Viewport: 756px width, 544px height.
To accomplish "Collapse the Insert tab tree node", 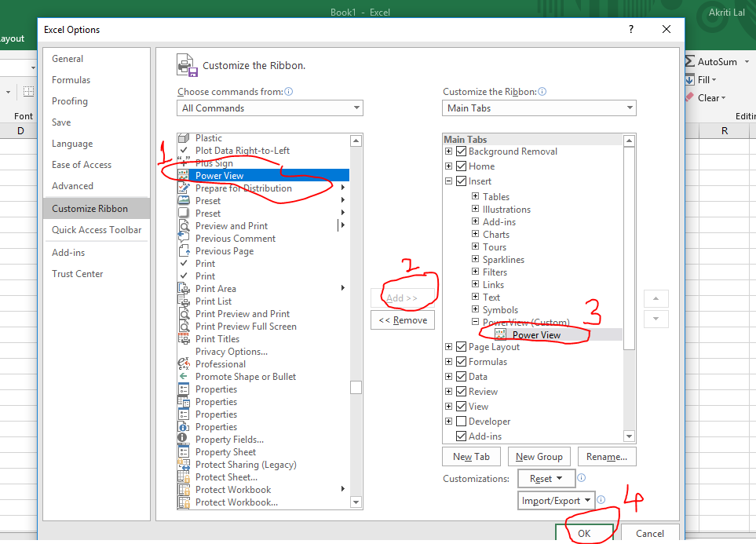I will 448,181.
